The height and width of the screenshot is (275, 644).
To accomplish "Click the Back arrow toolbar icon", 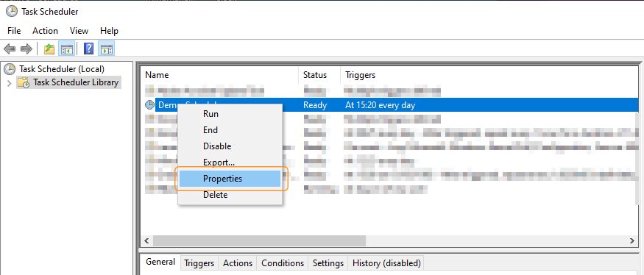I will tap(10, 49).
